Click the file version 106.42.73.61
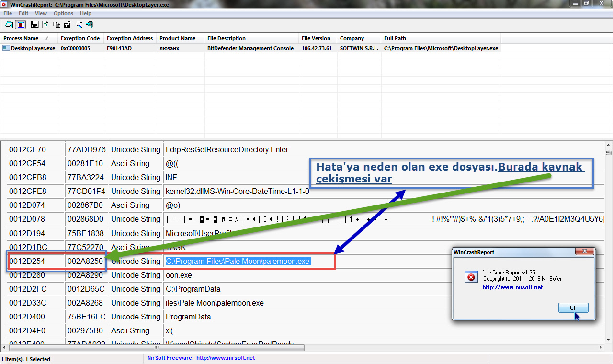This screenshot has height=364, width=613. point(317,48)
